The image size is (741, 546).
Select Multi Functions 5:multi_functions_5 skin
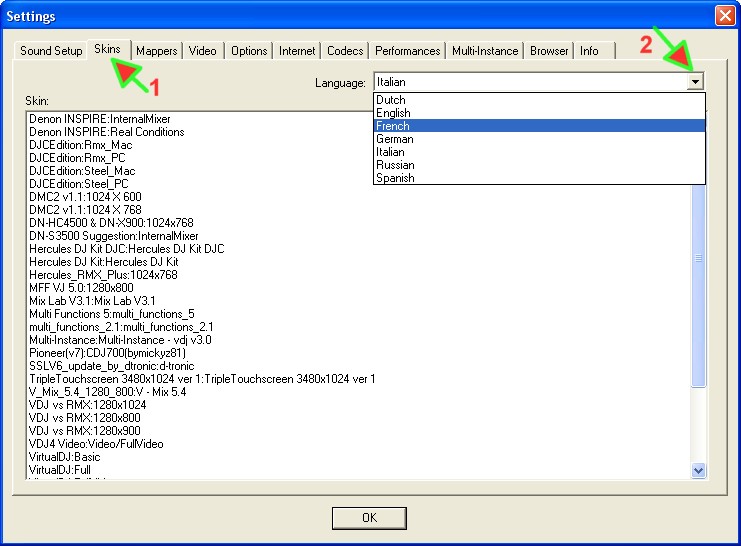pyautogui.click(x=112, y=314)
